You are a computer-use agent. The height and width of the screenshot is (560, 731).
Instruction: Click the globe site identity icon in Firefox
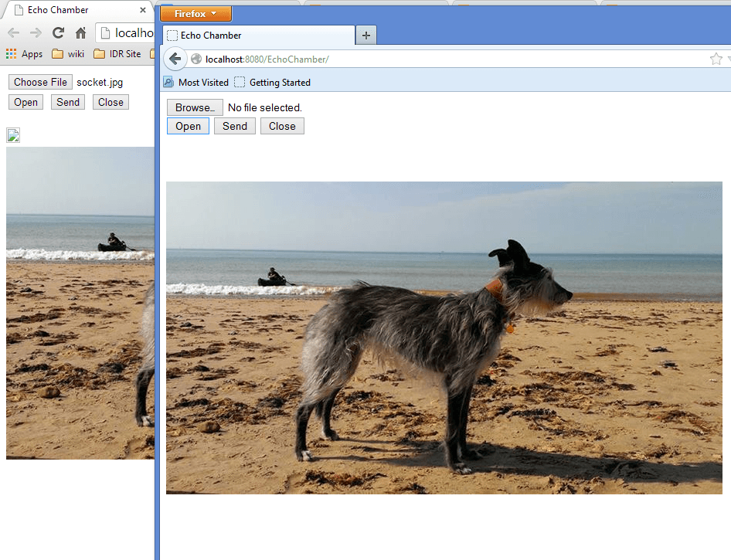point(196,59)
